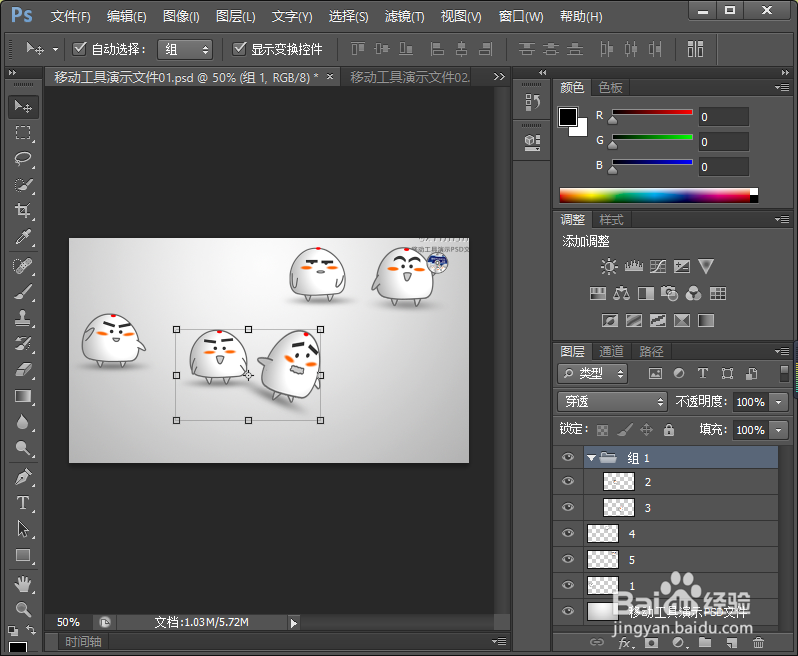Click Add layer style fx icon
This screenshot has width=798, height=656.
pyautogui.click(x=625, y=643)
